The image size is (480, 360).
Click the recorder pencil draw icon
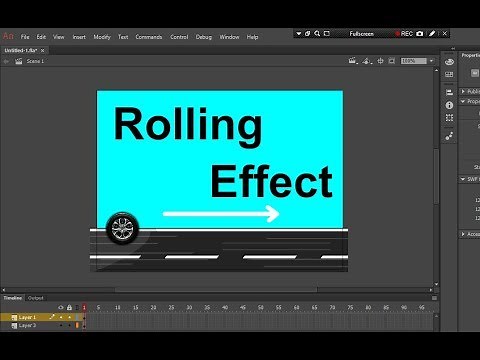[x=432, y=33]
